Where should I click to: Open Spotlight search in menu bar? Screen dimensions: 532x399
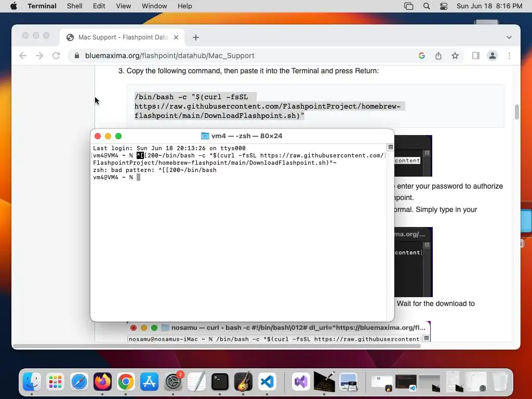[x=427, y=6]
